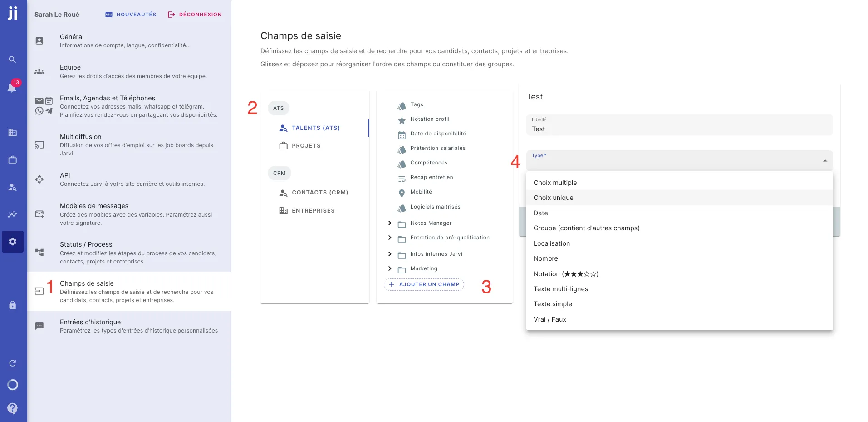
Task: Click the refresh icon at sidebar bottom
Action: click(12, 363)
